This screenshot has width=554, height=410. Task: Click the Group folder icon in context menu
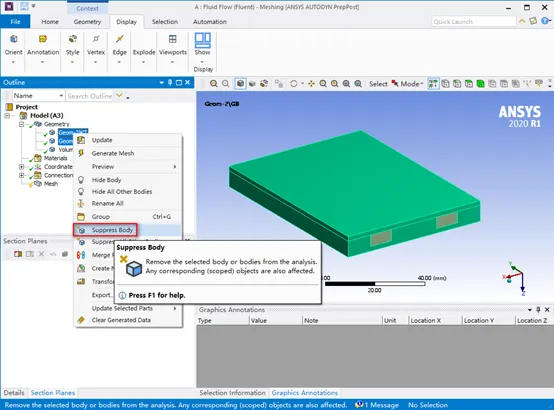tap(81, 217)
